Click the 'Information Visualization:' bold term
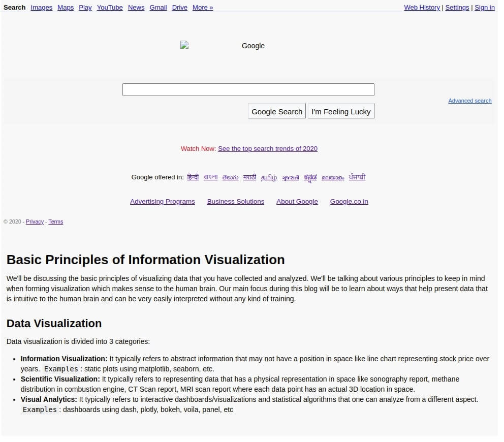The width and height of the screenshot is (504, 442). pyautogui.click(x=64, y=359)
